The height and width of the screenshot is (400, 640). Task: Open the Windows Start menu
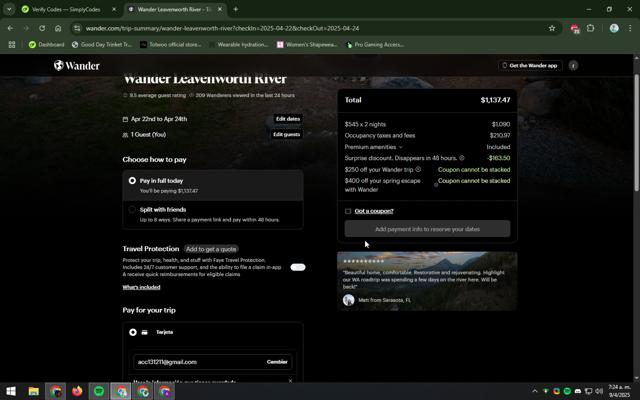pos(11,391)
